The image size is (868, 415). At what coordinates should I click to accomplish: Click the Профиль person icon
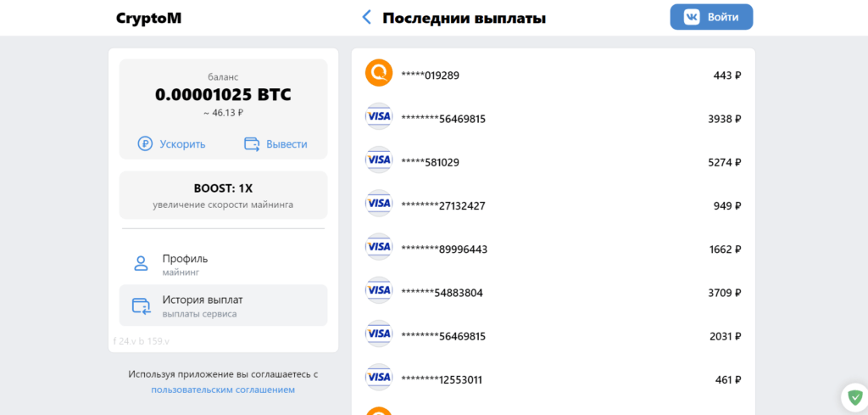click(142, 263)
